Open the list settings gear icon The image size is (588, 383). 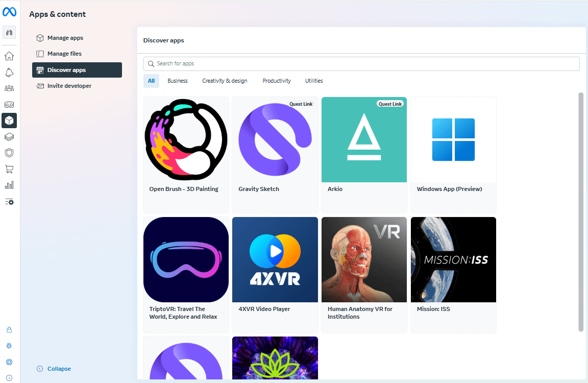pos(9,202)
